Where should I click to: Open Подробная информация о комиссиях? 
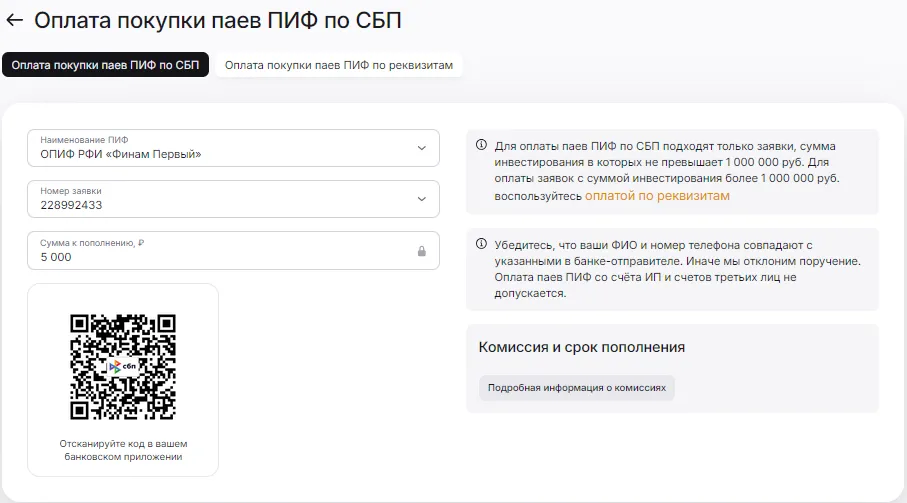coord(577,387)
